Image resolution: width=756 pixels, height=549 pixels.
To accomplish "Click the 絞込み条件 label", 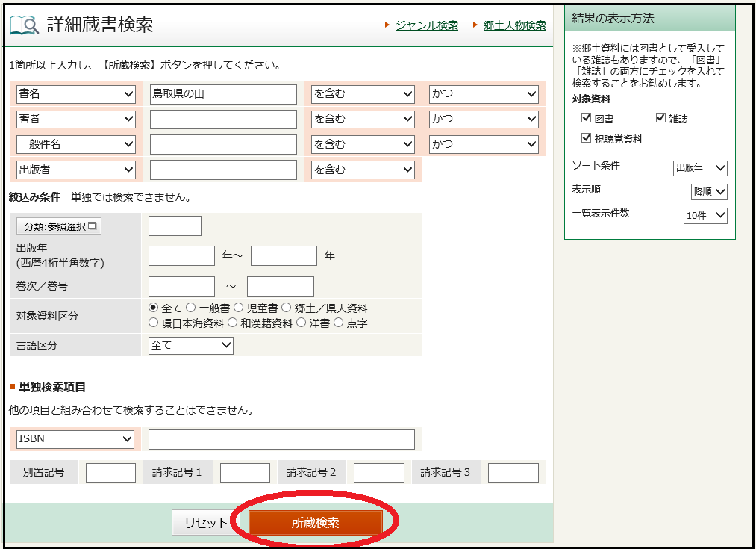I will (x=35, y=197).
